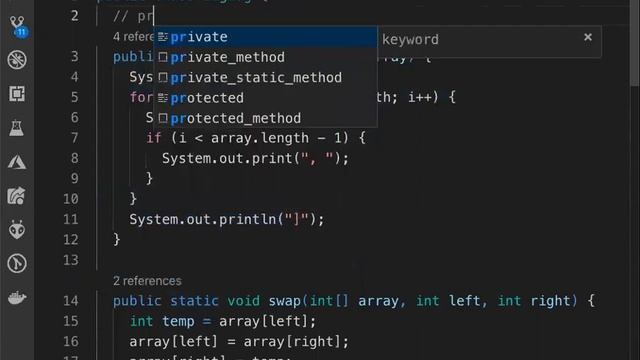The height and width of the screenshot is (360, 640).
Task: Open Run and Debug view icon
Action: 17,60
